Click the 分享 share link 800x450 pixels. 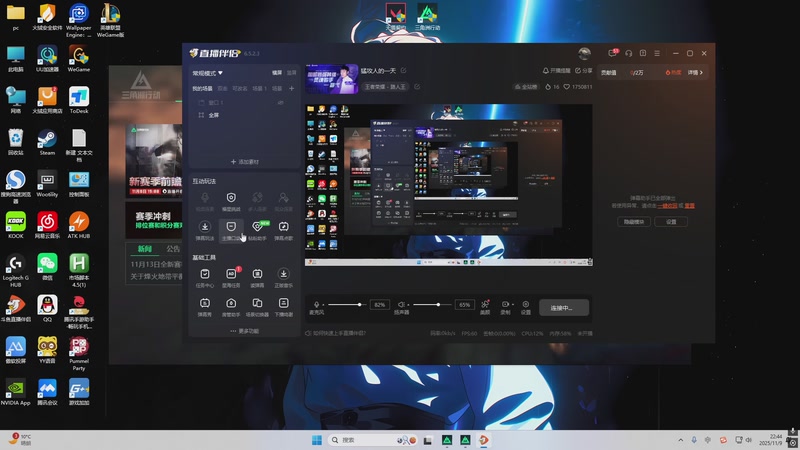[584, 70]
